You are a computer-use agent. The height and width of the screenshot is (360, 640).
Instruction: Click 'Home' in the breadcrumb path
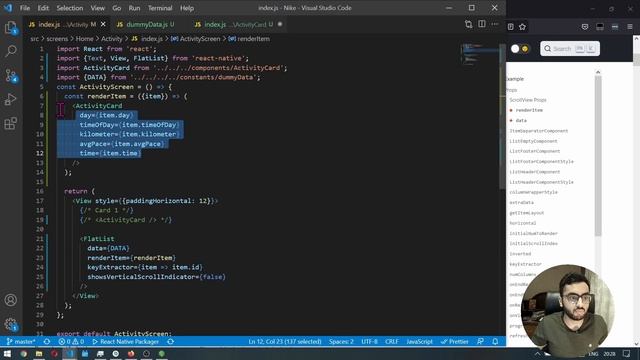point(84,39)
